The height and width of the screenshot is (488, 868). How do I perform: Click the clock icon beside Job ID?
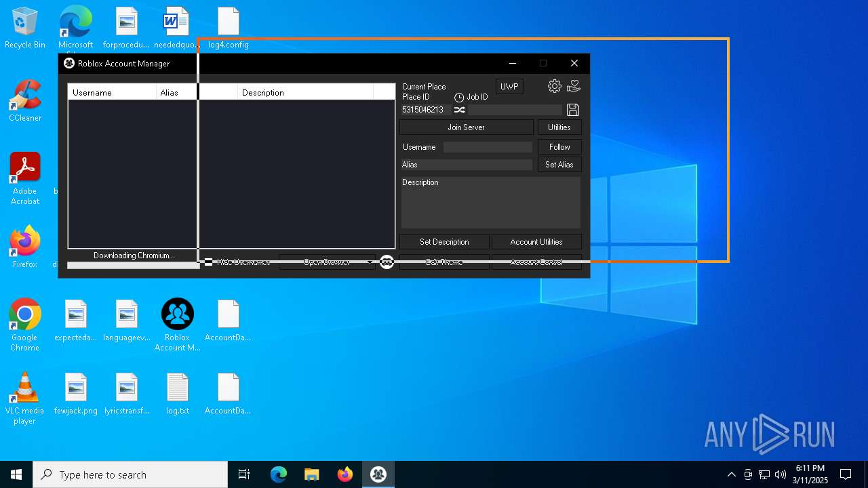pyautogui.click(x=459, y=98)
